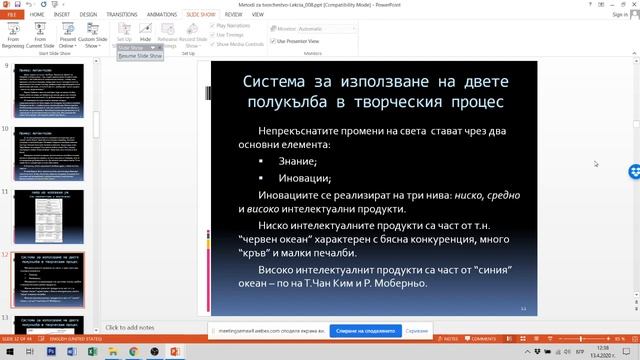The image size is (640, 360).
Task: Switch to Reading View icon
Action: click(x=536, y=339)
